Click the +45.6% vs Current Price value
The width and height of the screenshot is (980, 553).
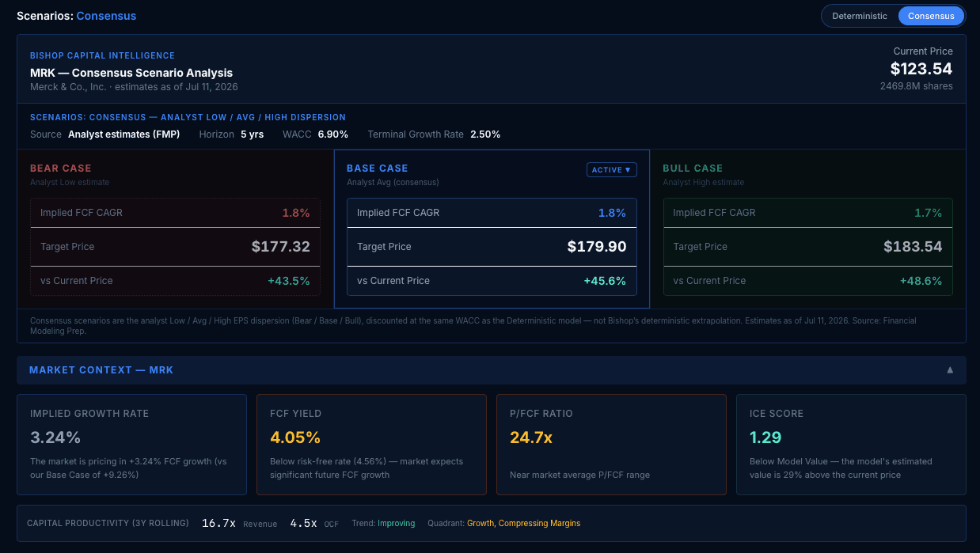(605, 281)
